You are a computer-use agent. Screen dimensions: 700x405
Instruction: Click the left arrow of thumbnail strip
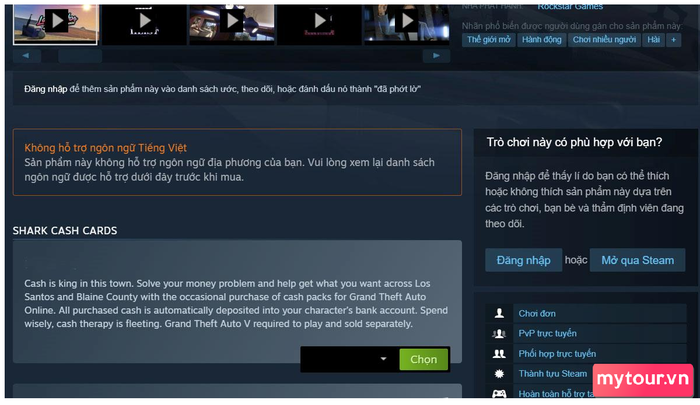click(26, 56)
